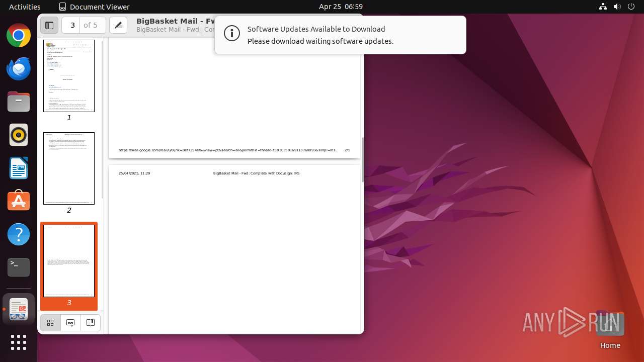Screen dimensions: 644x362
Task: Open network status indicator
Action: pos(603,7)
